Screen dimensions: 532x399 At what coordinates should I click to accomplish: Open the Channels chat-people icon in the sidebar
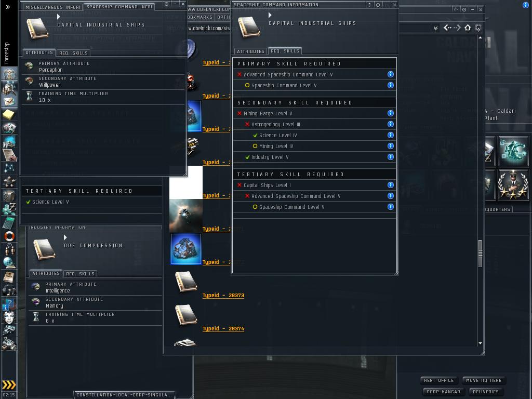[x=9, y=249]
